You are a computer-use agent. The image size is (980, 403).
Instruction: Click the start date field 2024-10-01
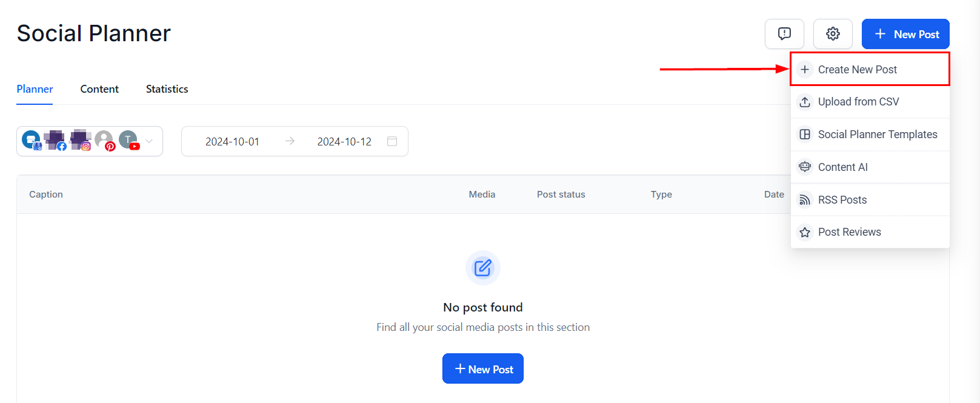(x=232, y=142)
